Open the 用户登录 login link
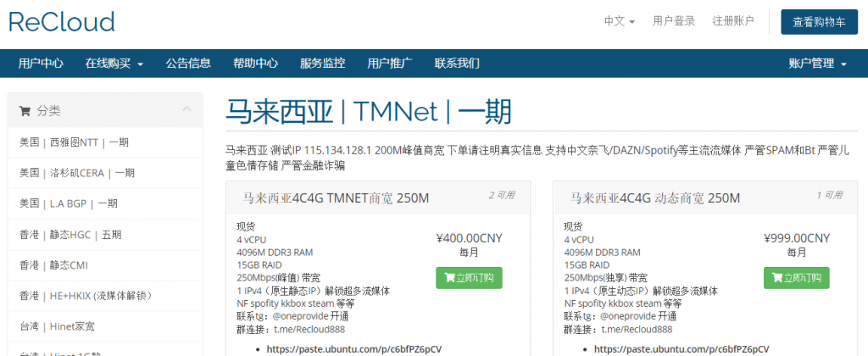Viewport: 868px width, 356px height. coord(673,21)
